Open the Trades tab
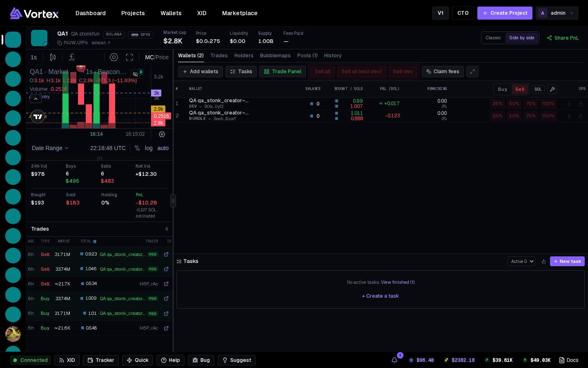Screen dimensions: 588x368 coord(219,56)
